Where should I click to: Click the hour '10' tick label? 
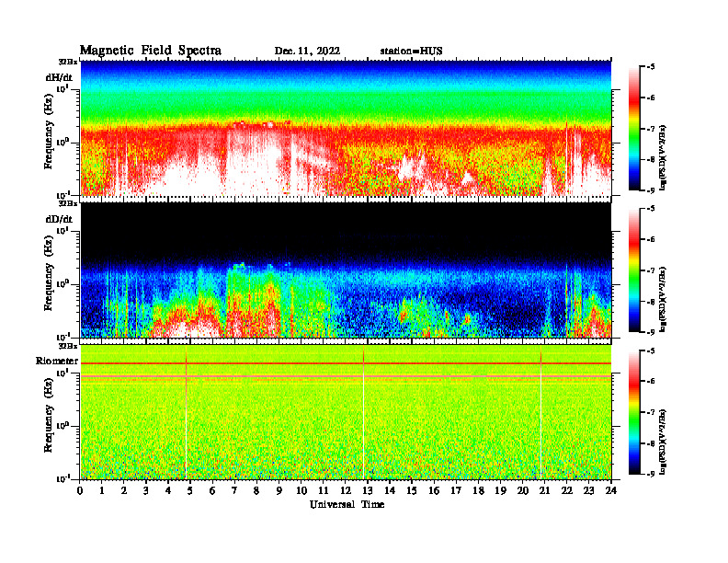[301, 491]
